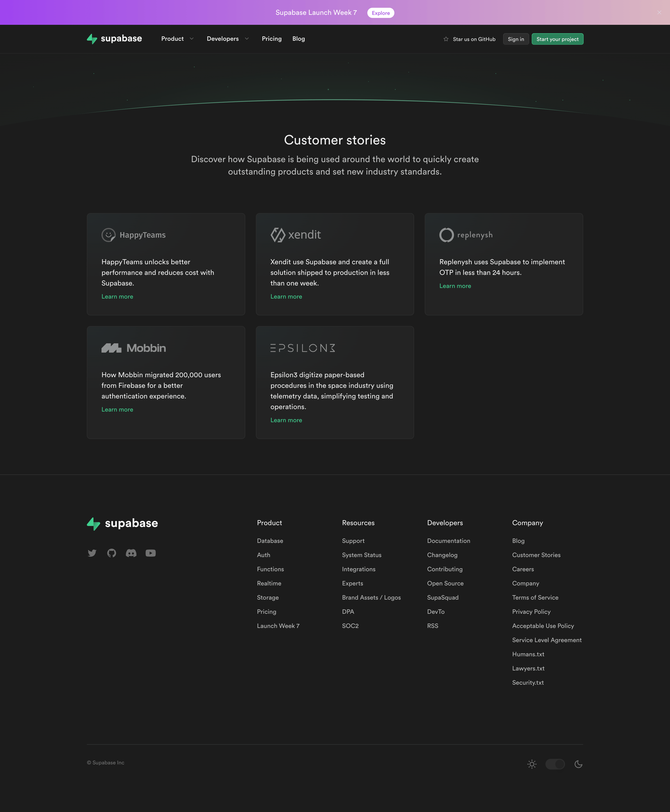The width and height of the screenshot is (670, 812).
Task: Open Brand Assets / Logos link
Action: pyautogui.click(x=371, y=597)
